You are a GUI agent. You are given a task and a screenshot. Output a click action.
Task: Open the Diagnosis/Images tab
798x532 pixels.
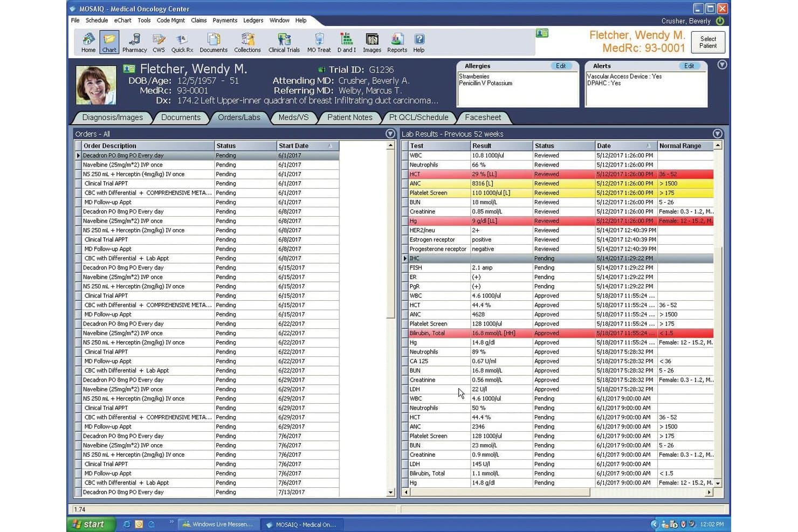tap(113, 118)
